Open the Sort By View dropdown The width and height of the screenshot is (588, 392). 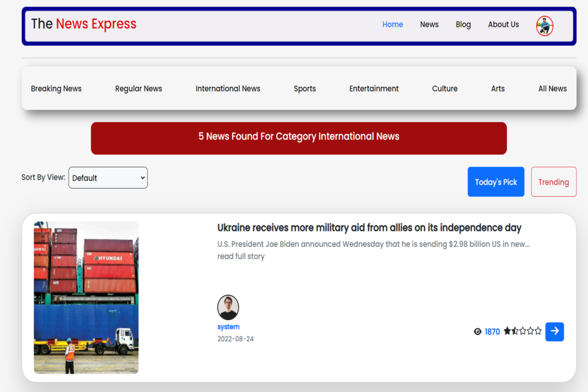pyautogui.click(x=108, y=178)
